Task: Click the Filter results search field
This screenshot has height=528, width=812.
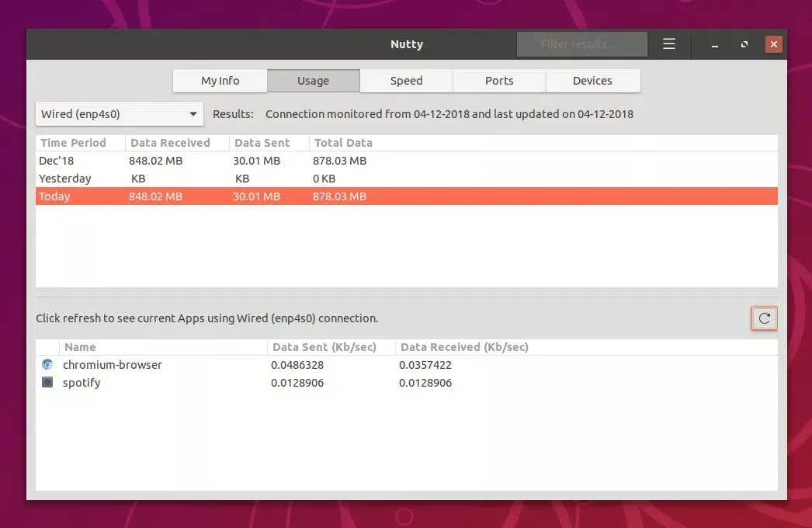Action: coord(581,43)
